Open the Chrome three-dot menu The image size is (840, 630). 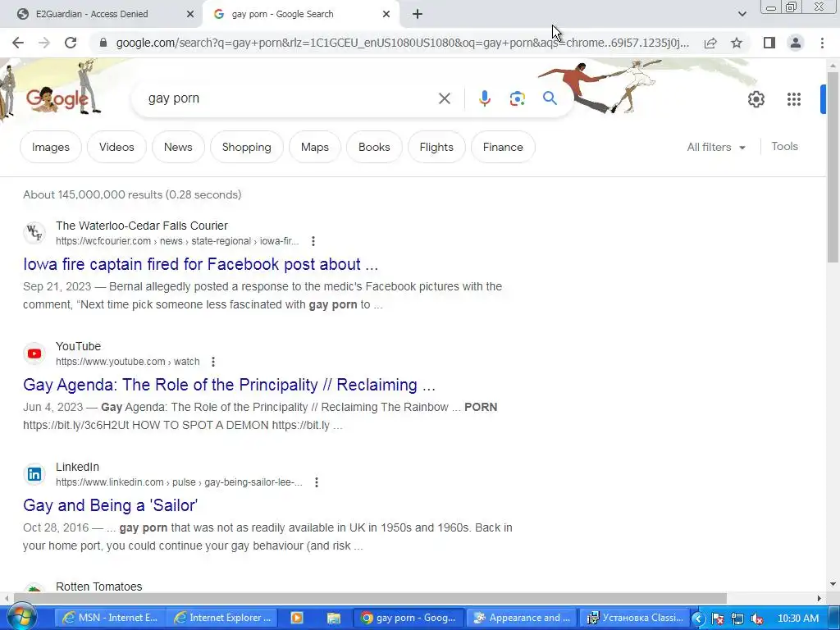(822, 43)
